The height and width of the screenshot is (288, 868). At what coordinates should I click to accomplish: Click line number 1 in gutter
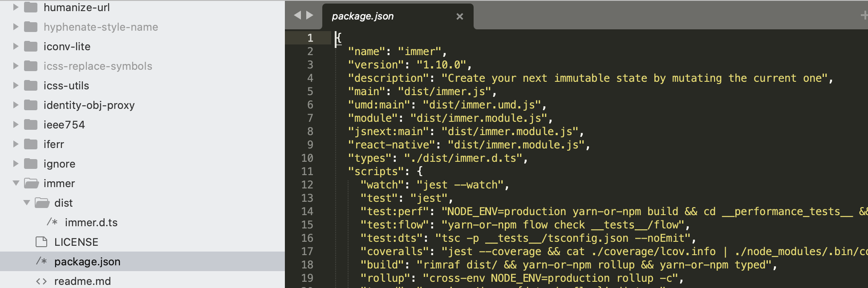[x=310, y=38]
